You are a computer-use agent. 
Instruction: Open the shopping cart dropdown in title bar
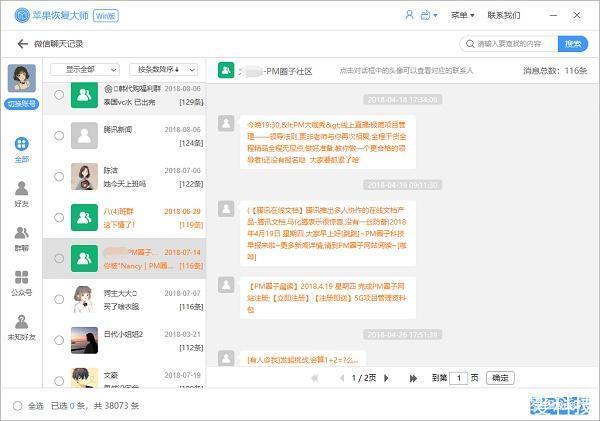pyautogui.click(x=429, y=15)
